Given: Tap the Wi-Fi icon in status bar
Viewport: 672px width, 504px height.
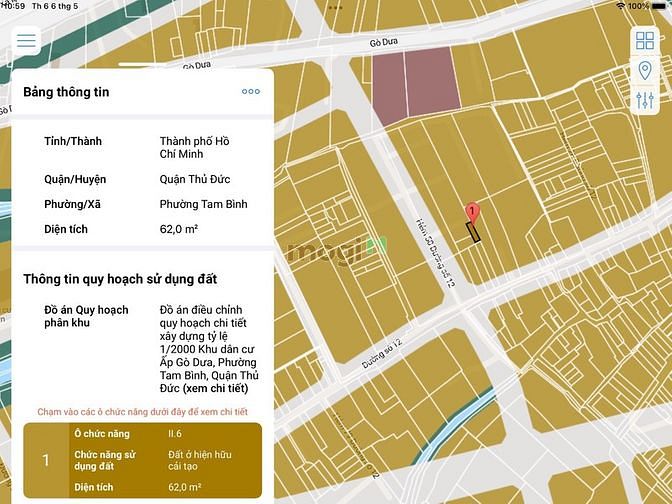Looking at the screenshot, I should 620,6.
